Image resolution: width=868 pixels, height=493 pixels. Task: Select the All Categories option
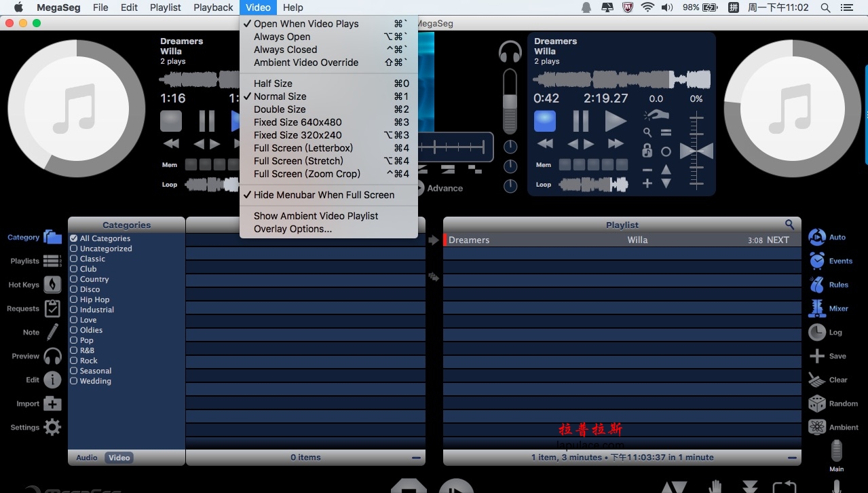(100, 238)
